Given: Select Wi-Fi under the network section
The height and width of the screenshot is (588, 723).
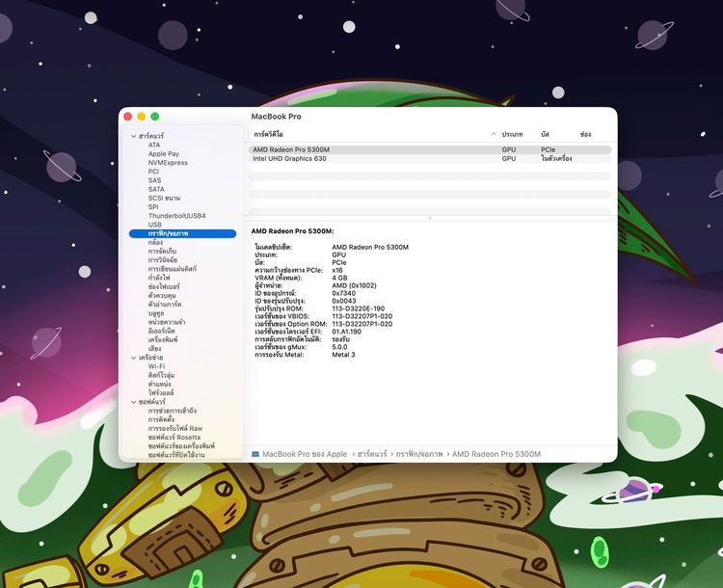Looking at the screenshot, I should tap(156, 366).
